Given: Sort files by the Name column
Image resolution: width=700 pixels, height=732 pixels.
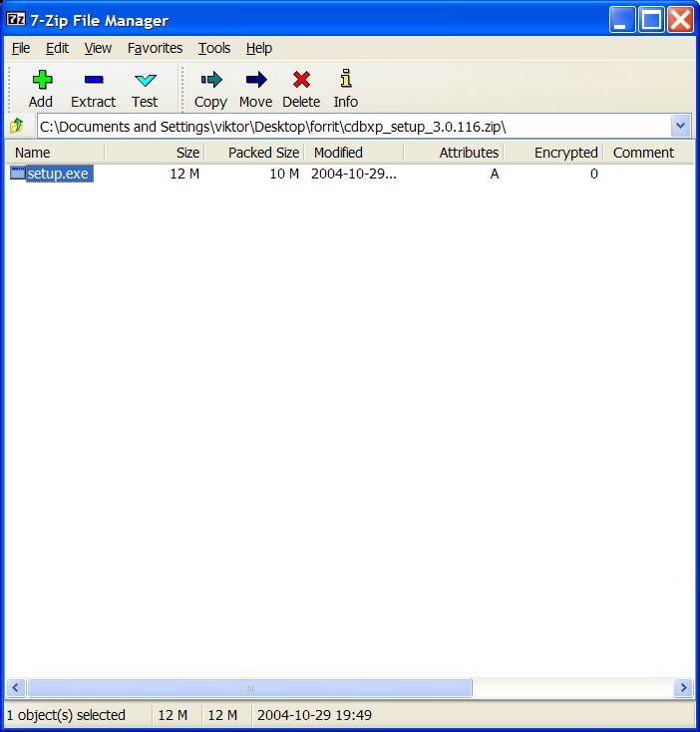Looking at the screenshot, I should pyautogui.click(x=55, y=153).
